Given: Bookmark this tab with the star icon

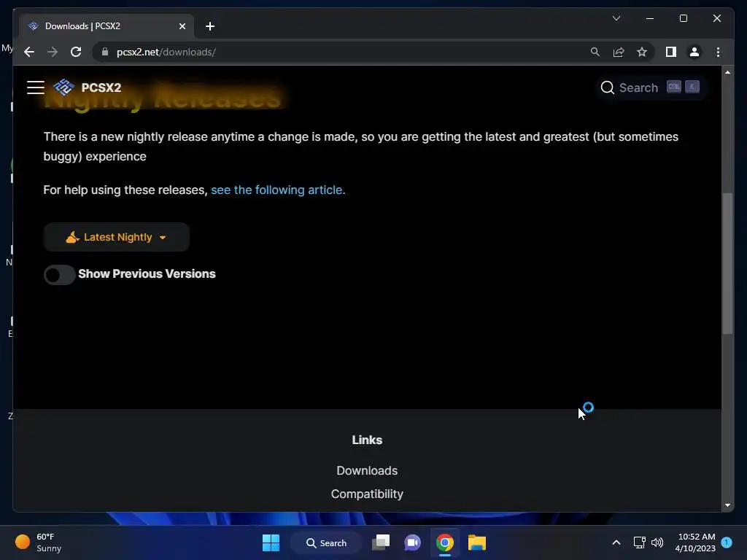Looking at the screenshot, I should (642, 52).
